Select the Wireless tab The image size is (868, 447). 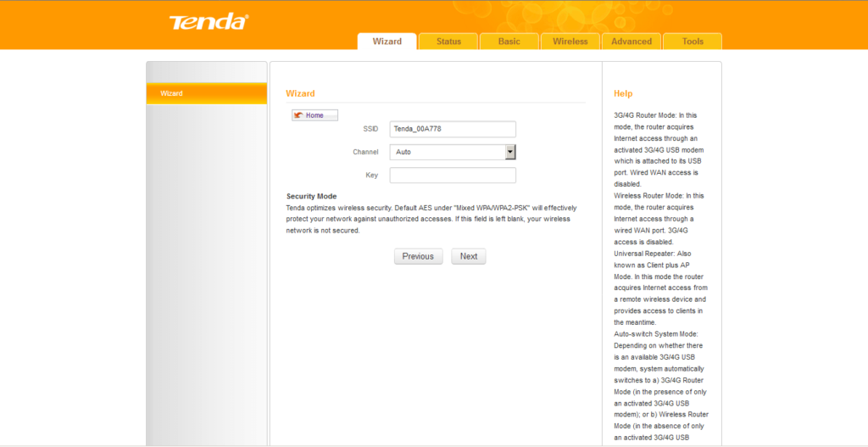(x=570, y=42)
